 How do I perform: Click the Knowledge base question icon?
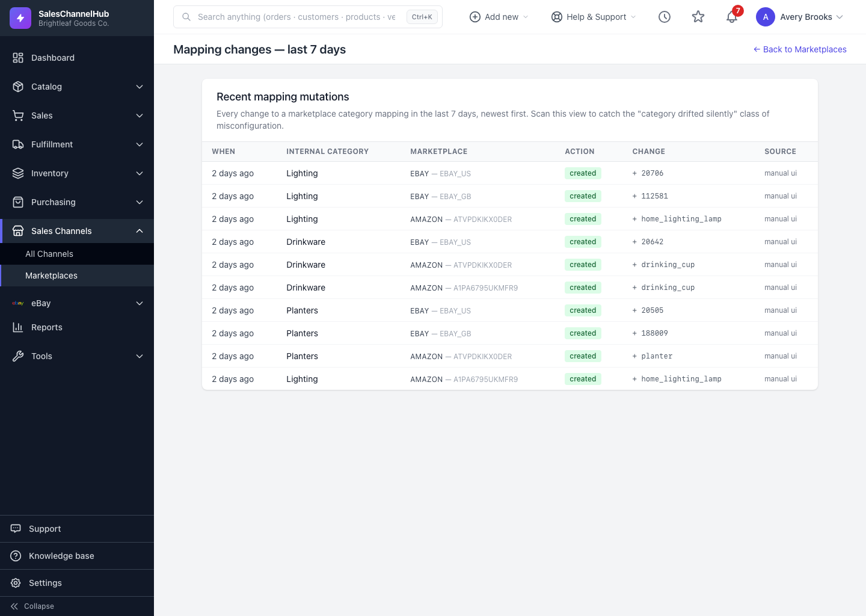[x=16, y=556]
